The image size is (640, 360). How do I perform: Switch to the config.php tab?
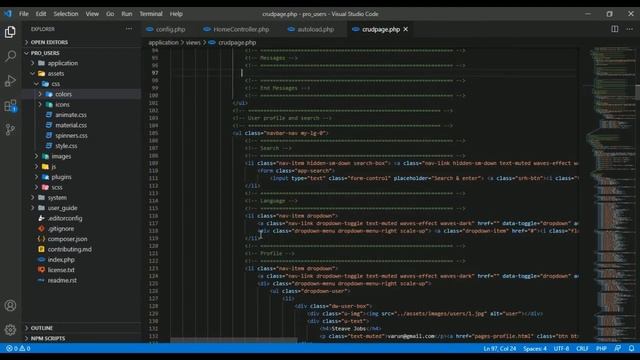169,29
